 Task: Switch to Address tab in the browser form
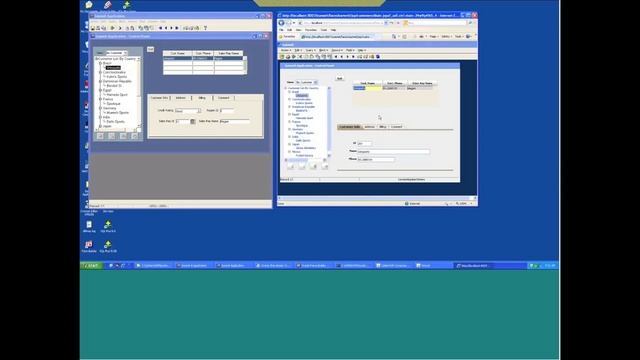369,127
